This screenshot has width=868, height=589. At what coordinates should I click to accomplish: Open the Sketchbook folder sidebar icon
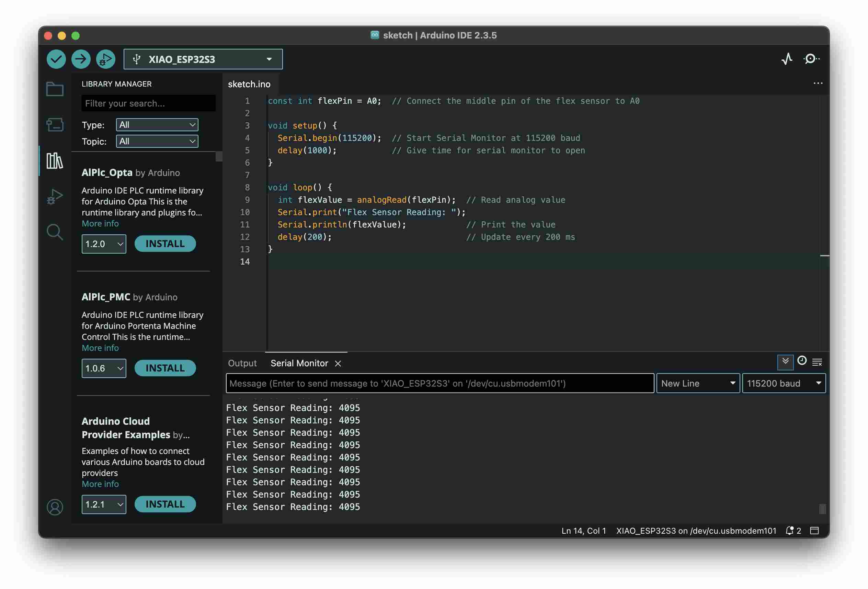(55, 89)
